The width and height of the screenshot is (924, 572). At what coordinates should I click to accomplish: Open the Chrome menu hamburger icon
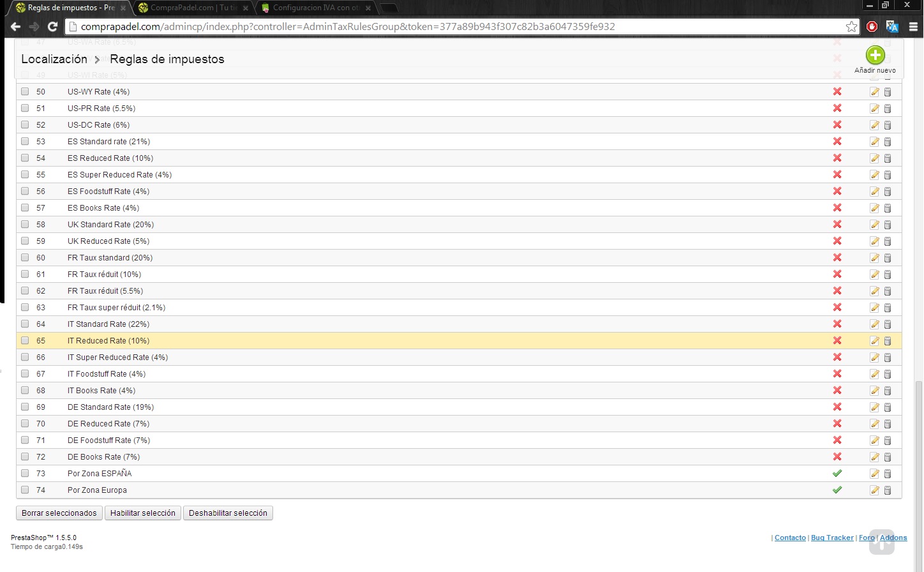(913, 27)
